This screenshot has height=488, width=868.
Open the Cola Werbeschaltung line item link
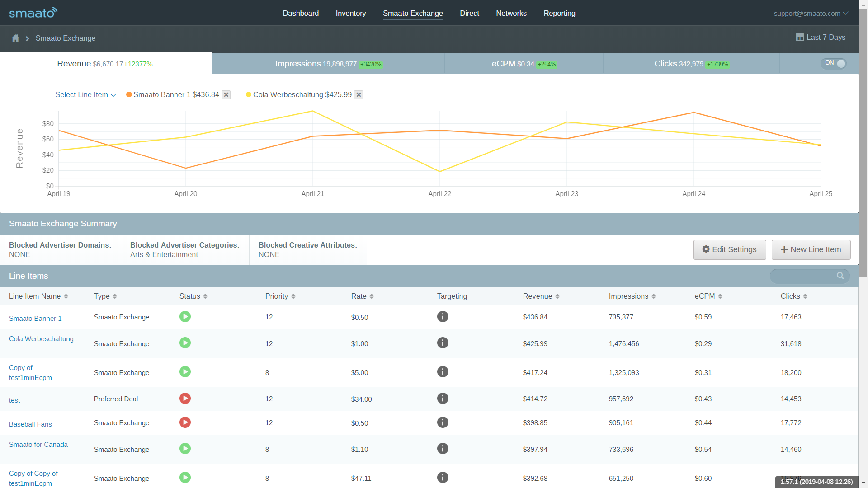(x=41, y=339)
